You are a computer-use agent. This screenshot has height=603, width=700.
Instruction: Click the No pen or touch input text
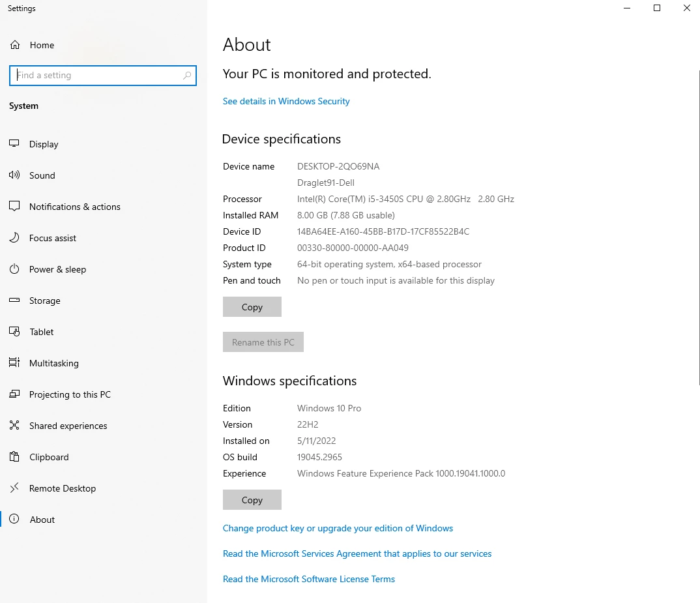coord(396,280)
